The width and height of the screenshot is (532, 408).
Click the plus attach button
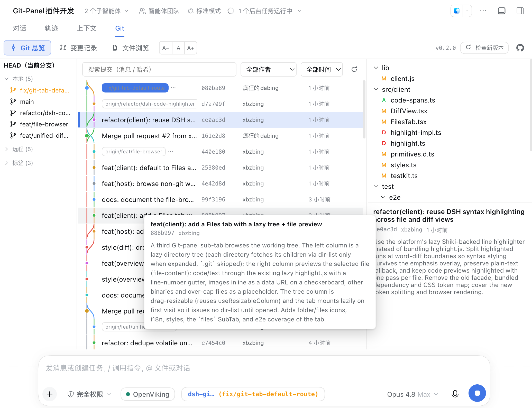(x=50, y=394)
